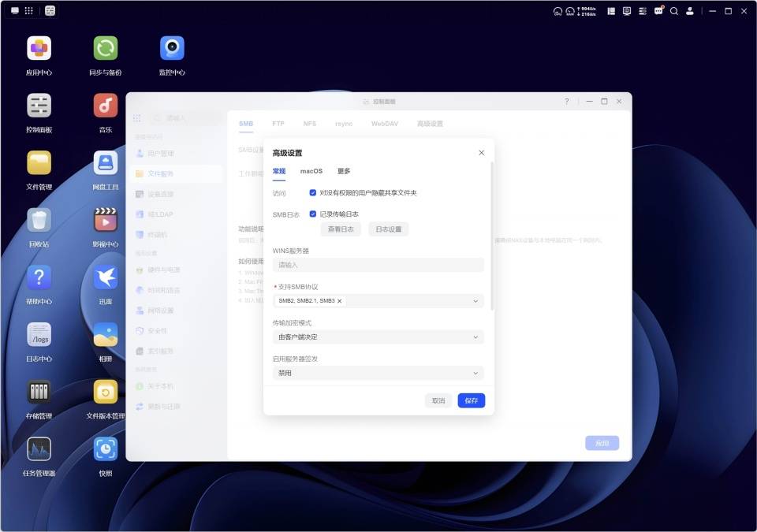Screen dimensions: 757x532
Task: Click the search magnifier in top bar
Action: tap(674, 11)
